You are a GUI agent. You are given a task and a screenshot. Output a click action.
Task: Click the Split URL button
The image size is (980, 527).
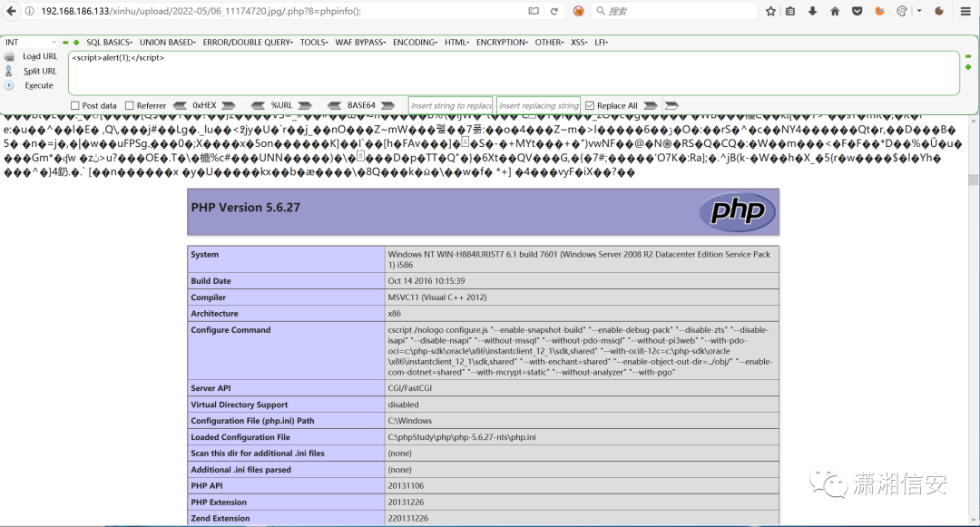point(40,71)
